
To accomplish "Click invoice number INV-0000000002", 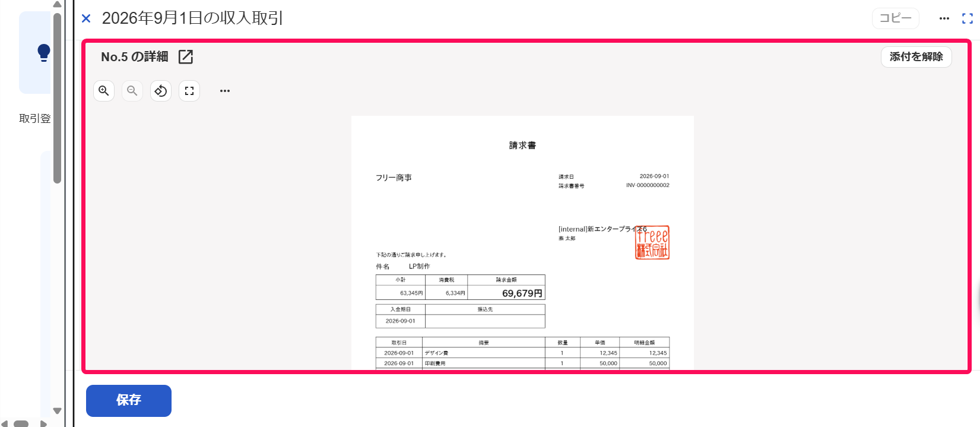I will point(648,185).
